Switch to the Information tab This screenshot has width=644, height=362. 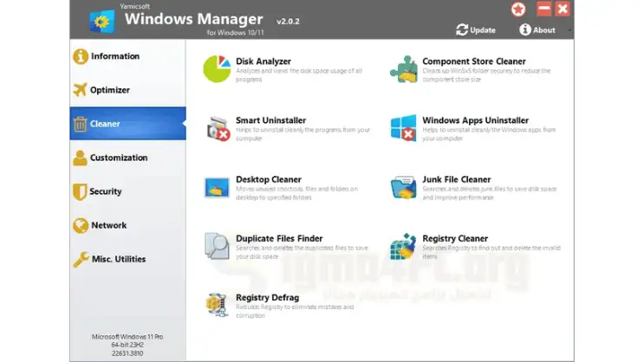(x=127, y=56)
